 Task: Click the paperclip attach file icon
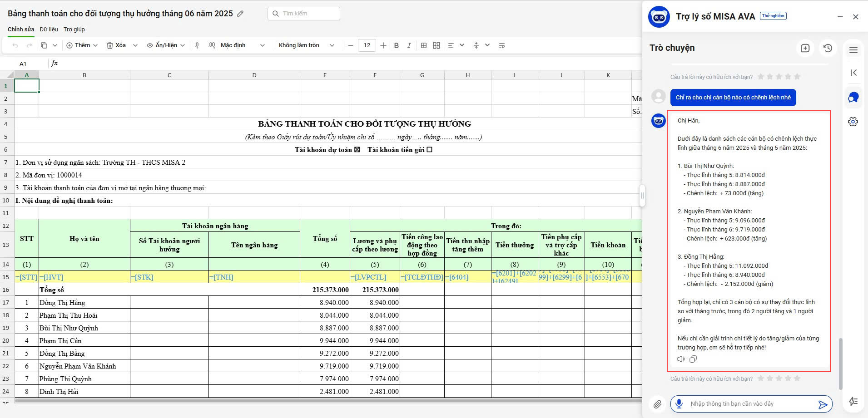tap(657, 404)
